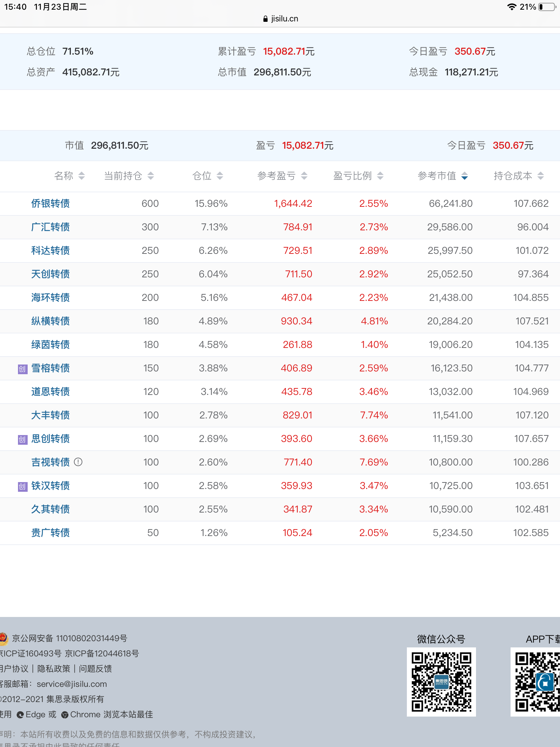
Task: Select the top 今日盈亏 value 350.67元
Action: (x=475, y=52)
